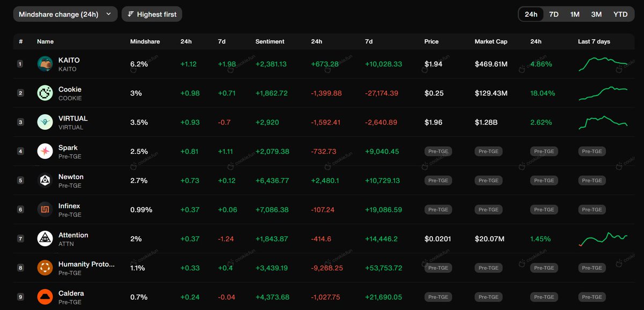This screenshot has height=310, width=644.
Task: Click Infinex's Pre-TGE last 7 days badge
Action: point(592,210)
